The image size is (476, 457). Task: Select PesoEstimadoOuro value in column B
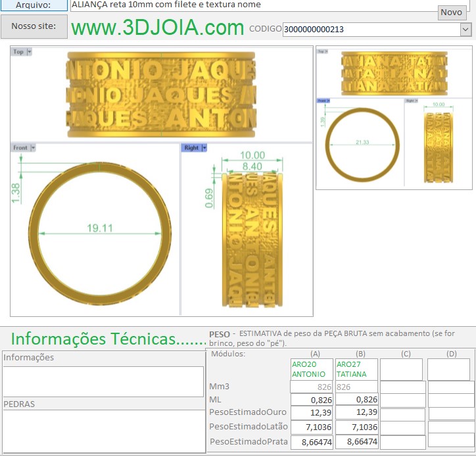point(356,412)
